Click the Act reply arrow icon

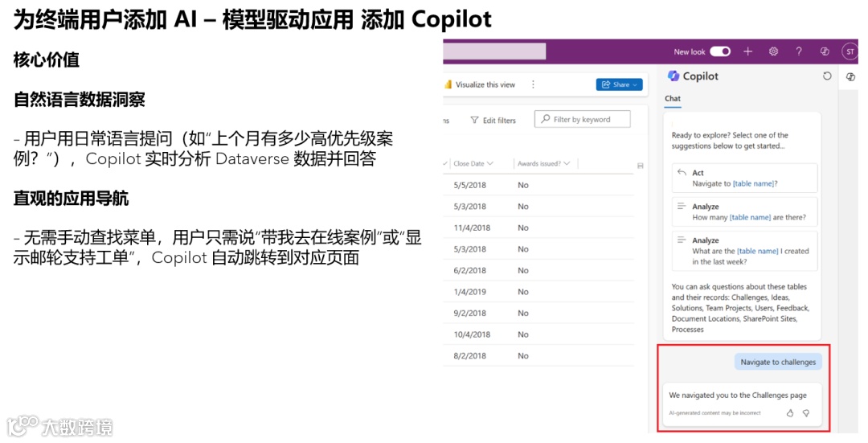tap(682, 172)
